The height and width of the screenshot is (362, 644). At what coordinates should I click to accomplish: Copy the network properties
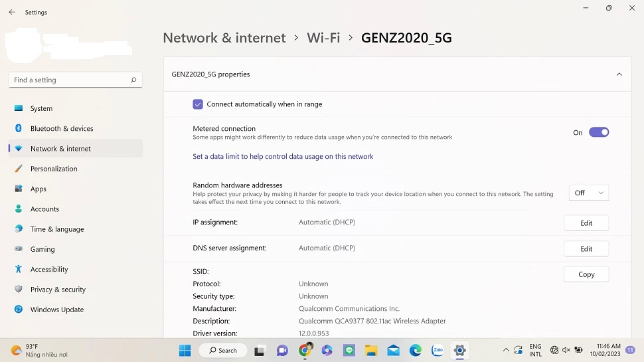click(x=586, y=274)
